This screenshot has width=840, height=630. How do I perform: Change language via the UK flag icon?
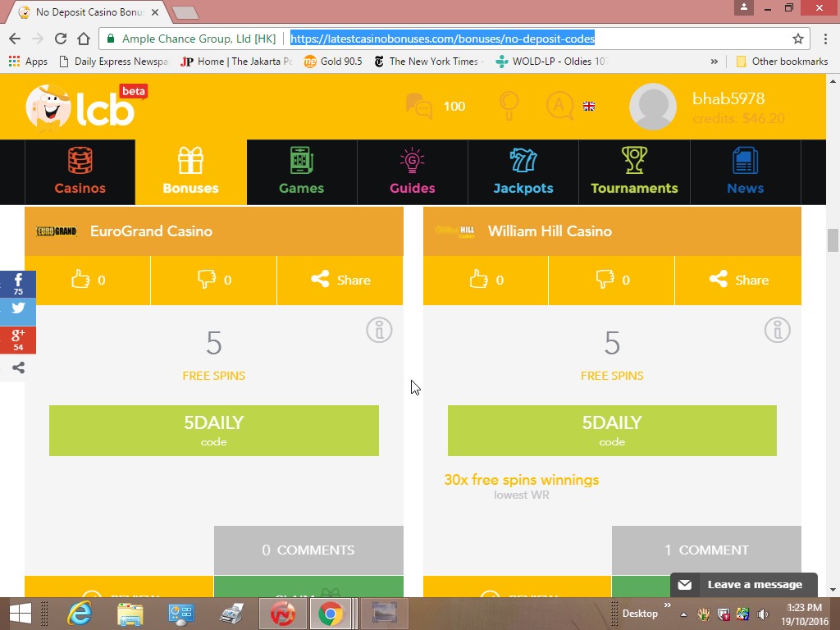point(589,106)
